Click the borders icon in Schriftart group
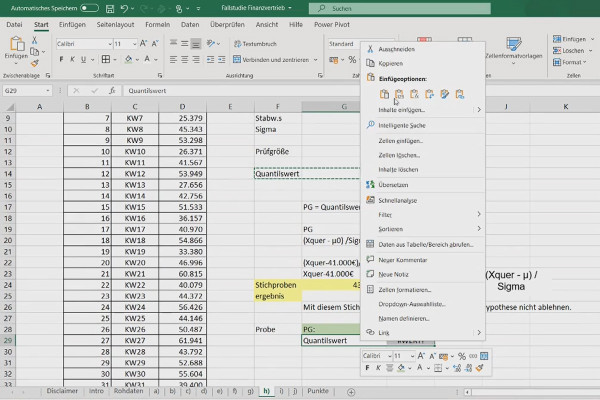This screenshot has width=600, height=400. 106,59
